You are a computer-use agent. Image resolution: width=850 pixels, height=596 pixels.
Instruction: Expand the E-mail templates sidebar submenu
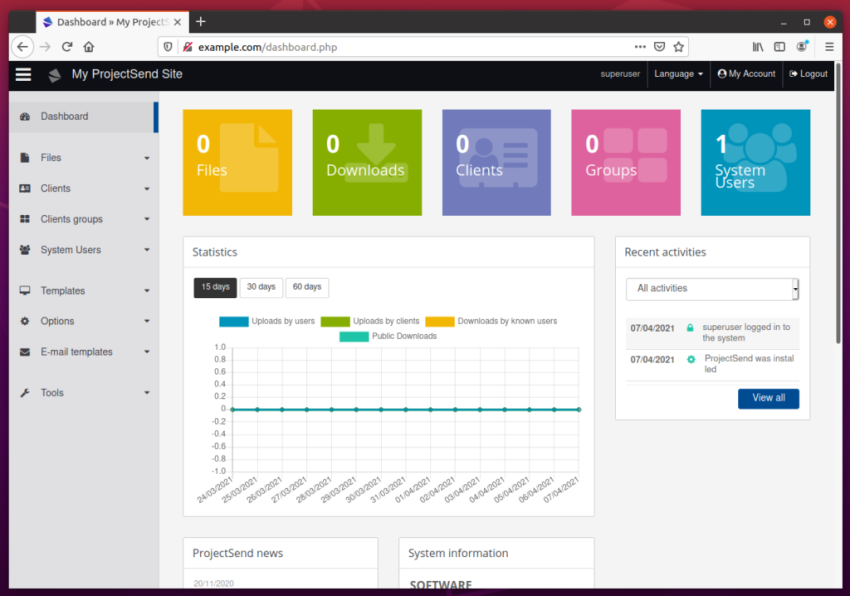pos(147,352)
